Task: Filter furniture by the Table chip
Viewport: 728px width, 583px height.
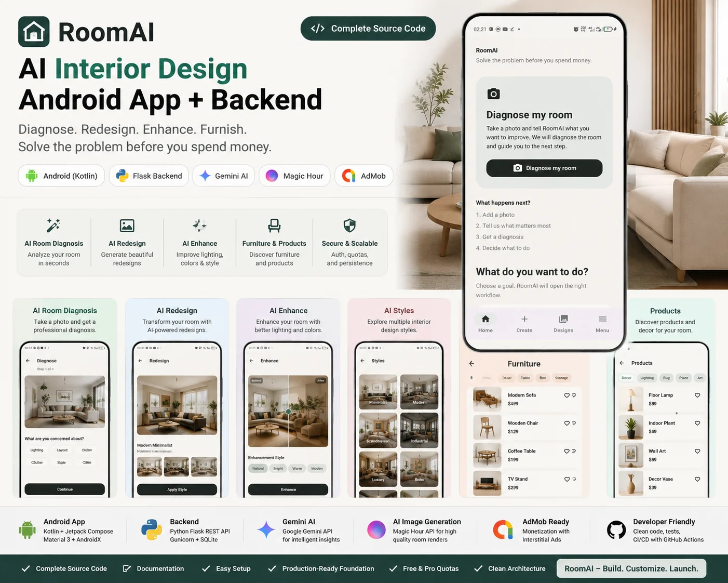Action: [525, 378]
